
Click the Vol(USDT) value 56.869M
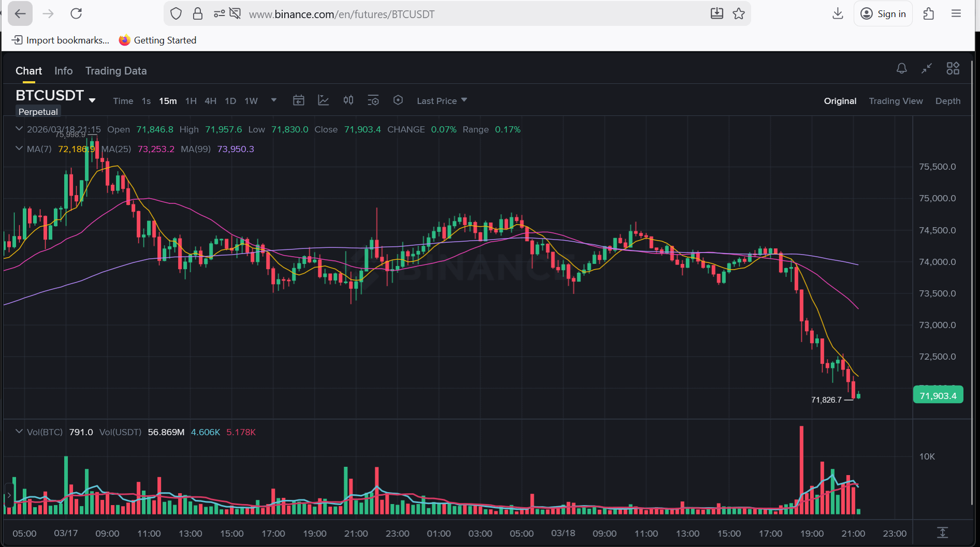[x=166, y=432]
